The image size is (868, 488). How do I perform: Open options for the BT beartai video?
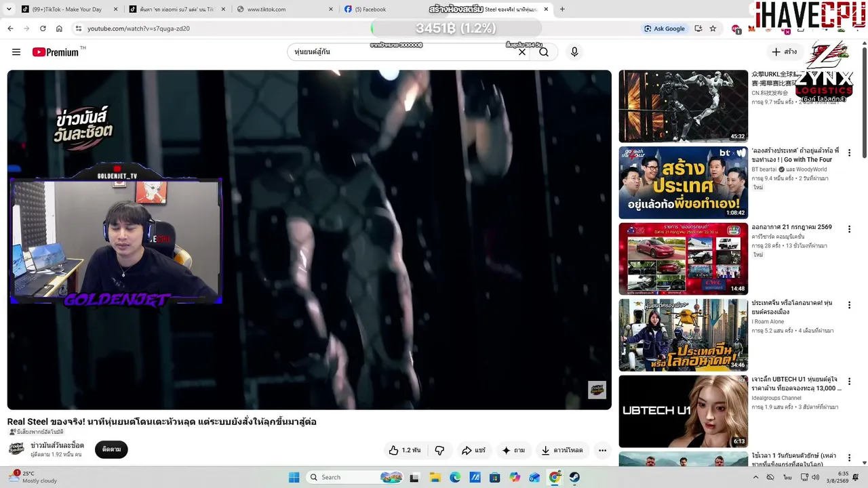click(x=849, y=153)
